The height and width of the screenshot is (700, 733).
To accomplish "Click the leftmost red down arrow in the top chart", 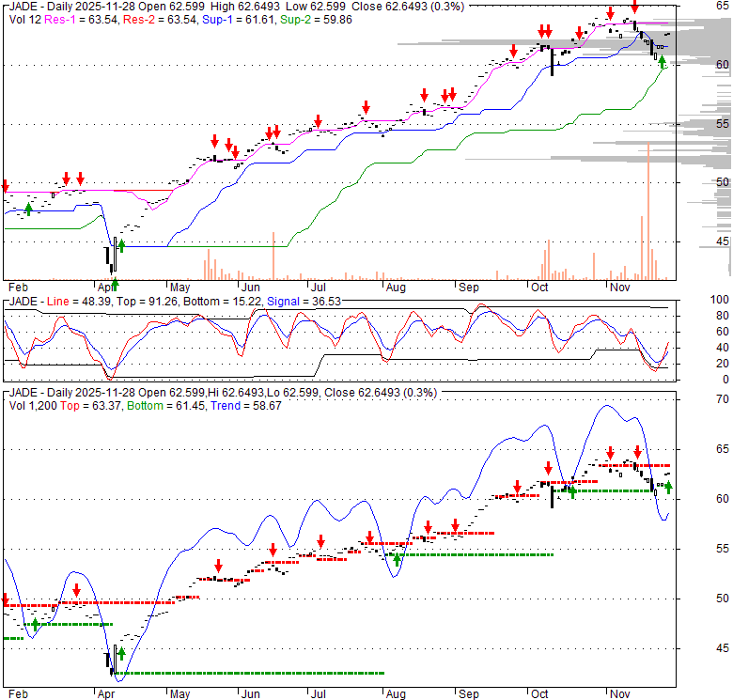I will (4, 185).
